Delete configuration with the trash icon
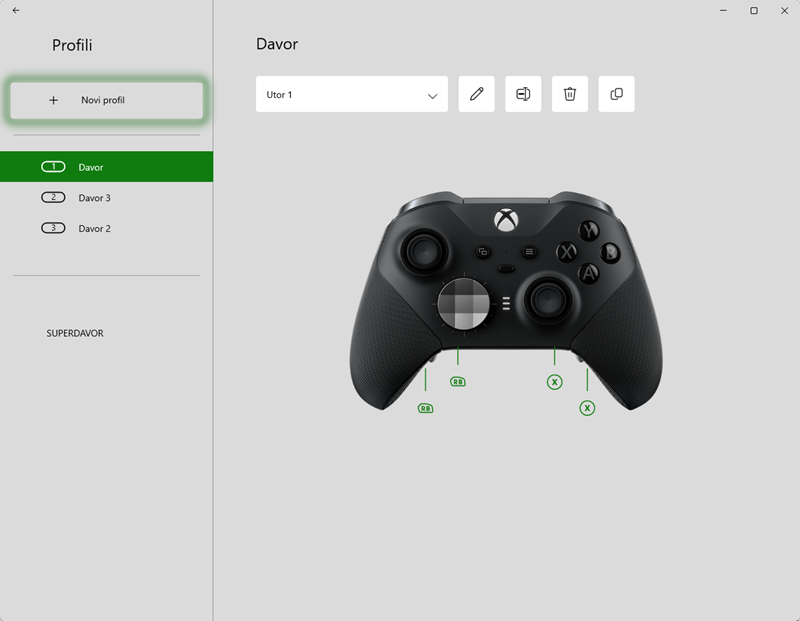 (570, 94)
